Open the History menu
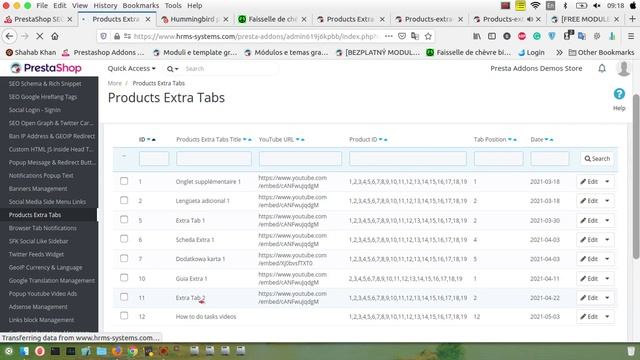The image size is (640, 360). pos(105,6)
